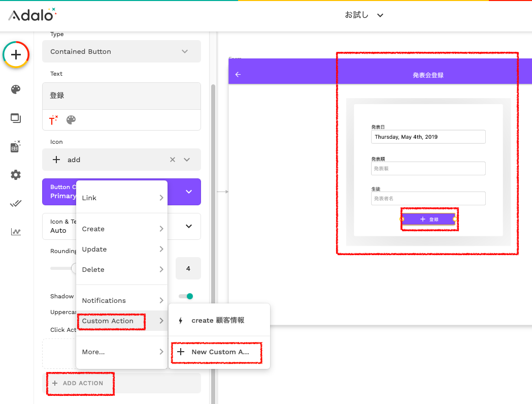
Task: Open the Add Component plus button
Action: point(16,55)
